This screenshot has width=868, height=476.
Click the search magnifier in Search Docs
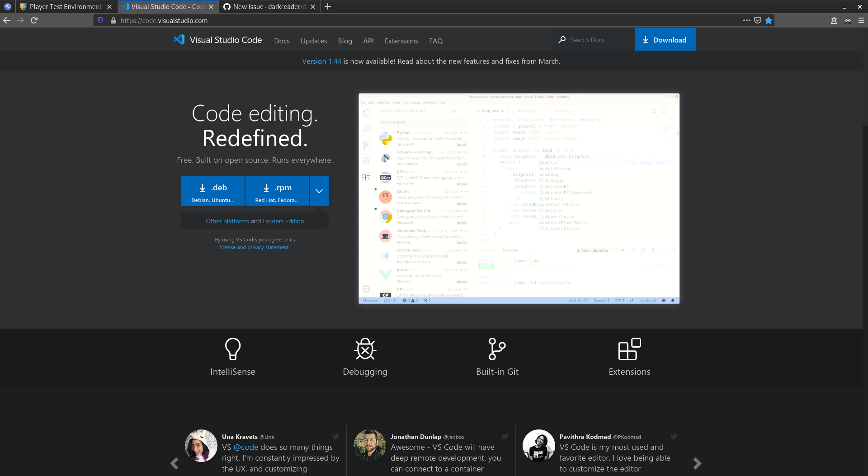click(x=561, y=40)
